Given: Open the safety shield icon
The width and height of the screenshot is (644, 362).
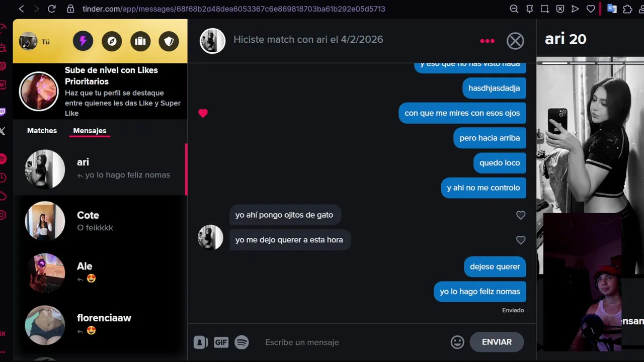Looking at the screenshot, I should (x=169, y=41).
